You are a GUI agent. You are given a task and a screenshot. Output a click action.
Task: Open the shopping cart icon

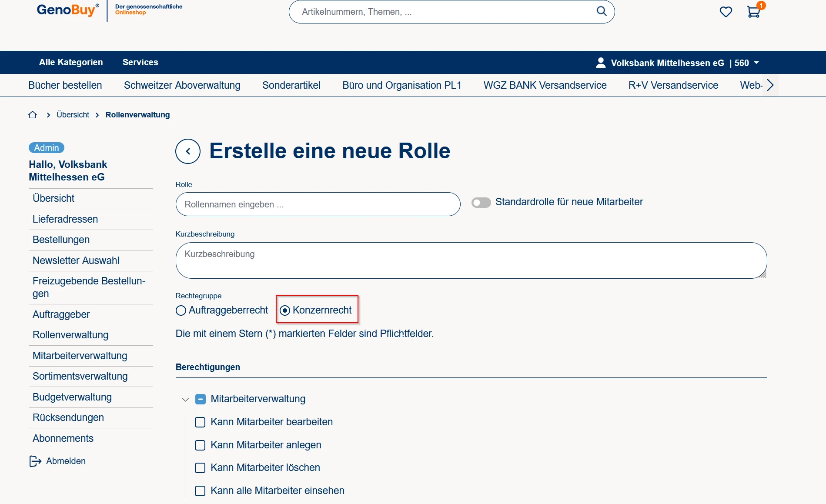tap(753, 12)
